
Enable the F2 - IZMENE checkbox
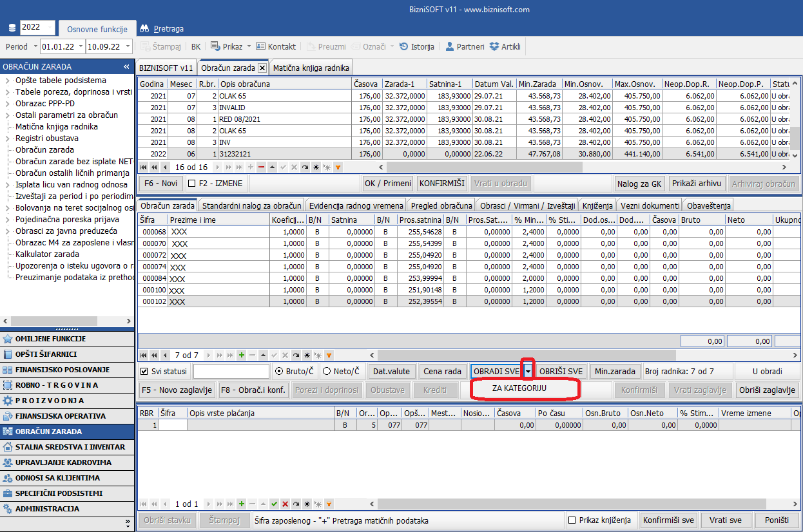point(191,183)
